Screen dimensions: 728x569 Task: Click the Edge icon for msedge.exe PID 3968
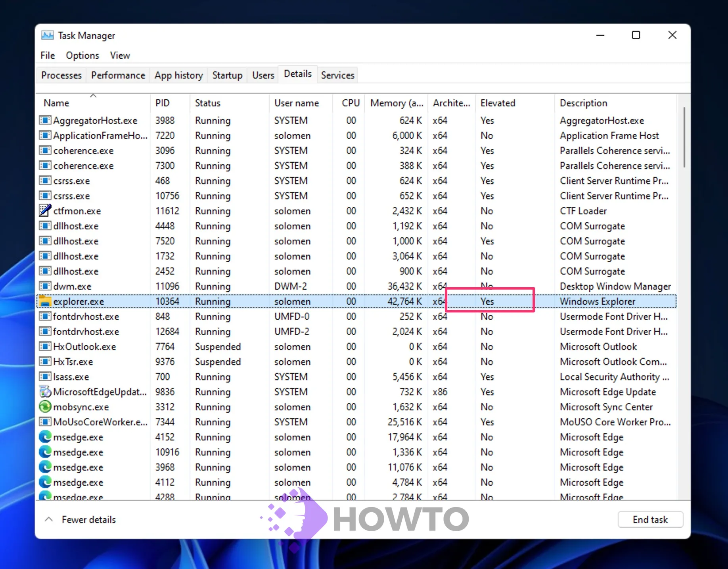45,467
